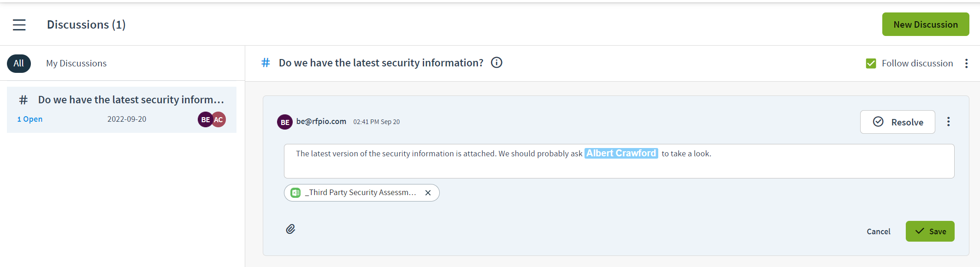Click the info icon beside discussion title
This screenshot has height=267, width=980.
tap(496, 63)
